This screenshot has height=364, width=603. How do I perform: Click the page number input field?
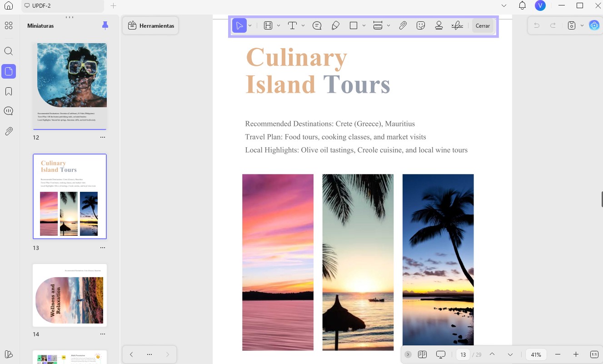pyautogui.click(x=463, y=354)
